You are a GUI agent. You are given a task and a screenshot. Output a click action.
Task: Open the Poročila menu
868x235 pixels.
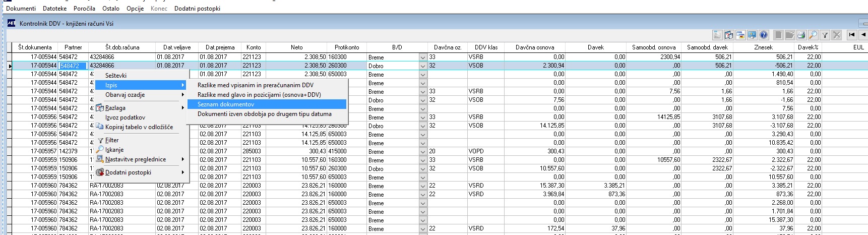point(84,8)
